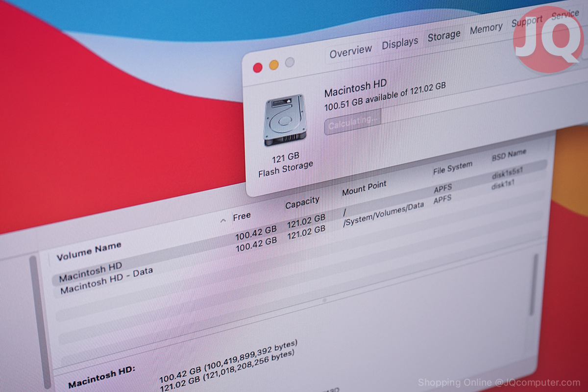
Task: Sort by the Mount Point column
Action: tap(364, 188)
